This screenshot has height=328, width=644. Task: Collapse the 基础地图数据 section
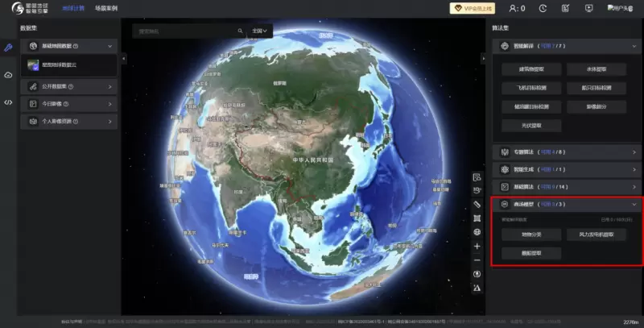pos(111,47)
